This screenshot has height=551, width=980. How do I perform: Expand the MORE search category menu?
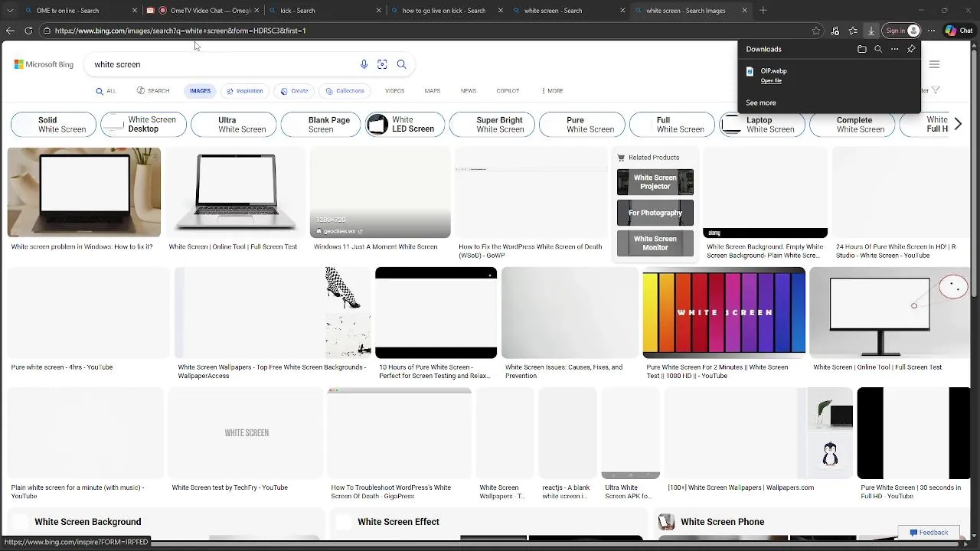(552, 90)
